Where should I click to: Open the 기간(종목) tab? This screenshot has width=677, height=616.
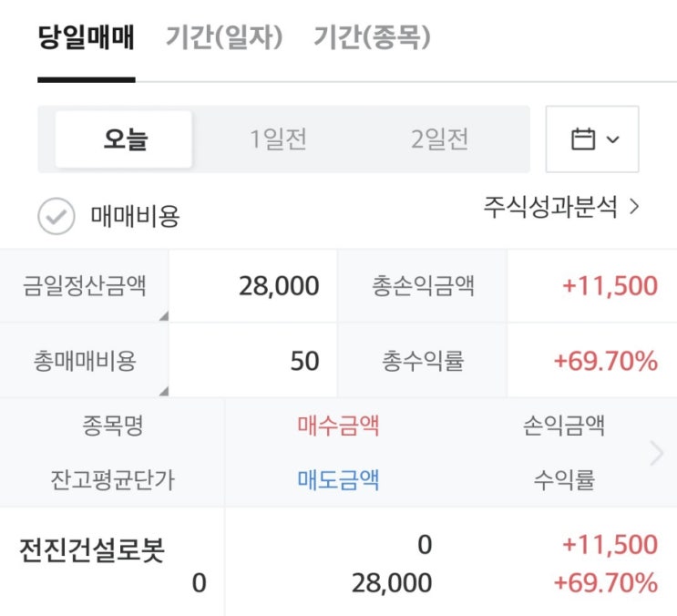pos(372,38)
